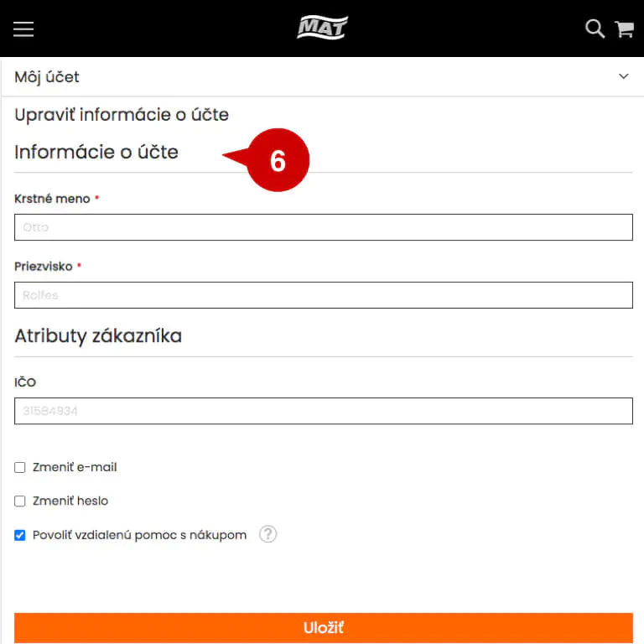Click the MAT logo in header
This screenshot has width=644, height=644.
322,28
